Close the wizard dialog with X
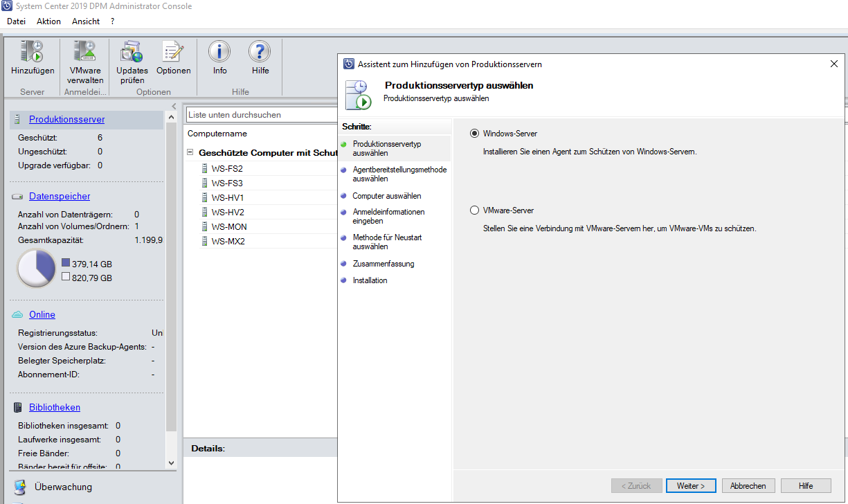This screenshot has width=848, height=504. (833, 64)
